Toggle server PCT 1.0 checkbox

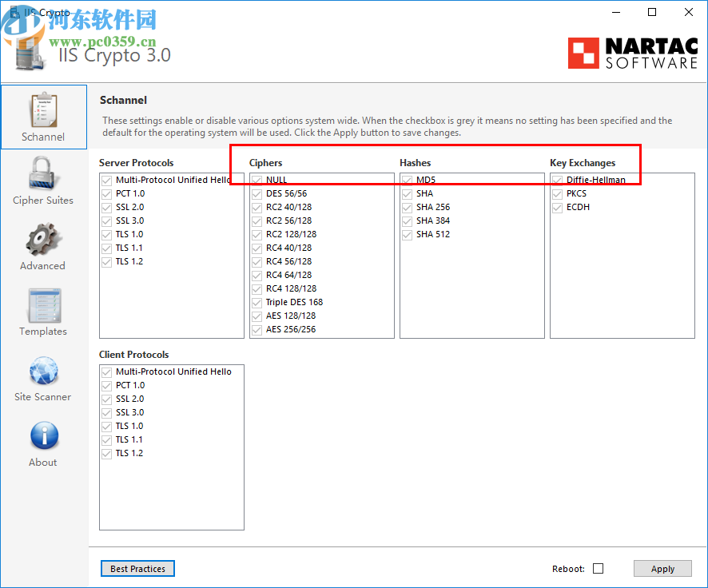click(106, 194)
